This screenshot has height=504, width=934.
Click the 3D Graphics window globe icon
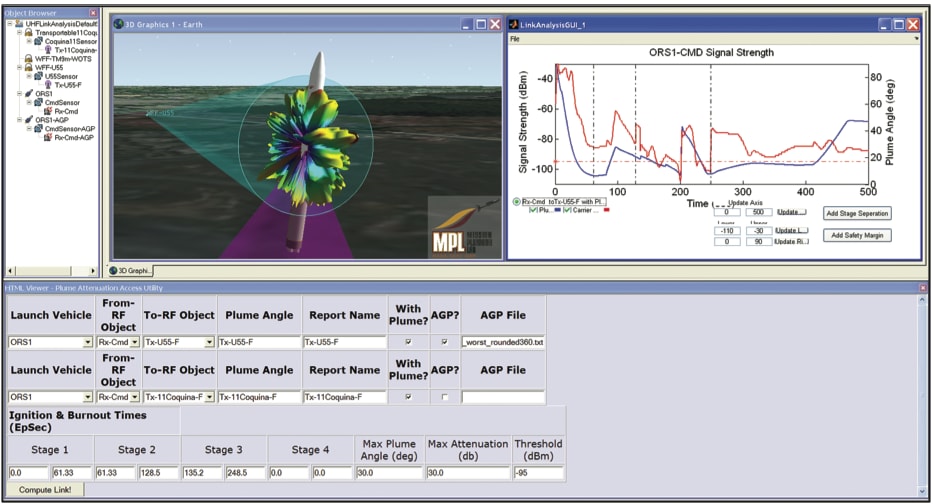click(119, 24)
